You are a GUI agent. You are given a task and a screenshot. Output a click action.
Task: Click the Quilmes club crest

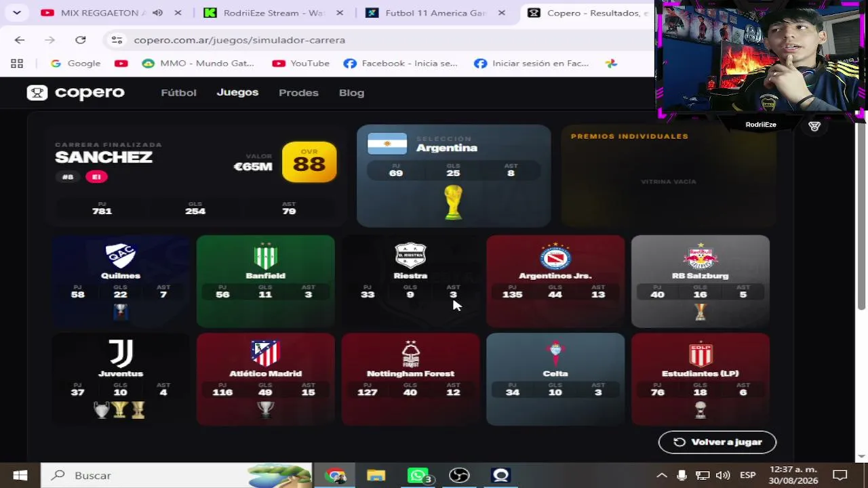pyautogui.click(x=121, y=256)
